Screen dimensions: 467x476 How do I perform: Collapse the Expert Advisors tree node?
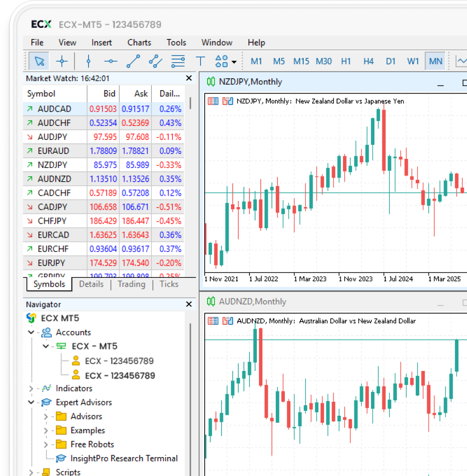[31, 402]
